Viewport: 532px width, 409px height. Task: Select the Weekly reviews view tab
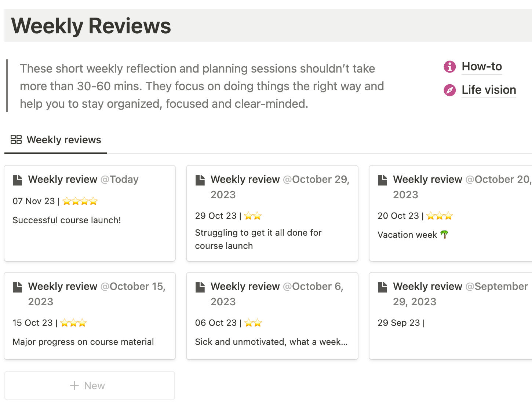(x=55, y=140)
